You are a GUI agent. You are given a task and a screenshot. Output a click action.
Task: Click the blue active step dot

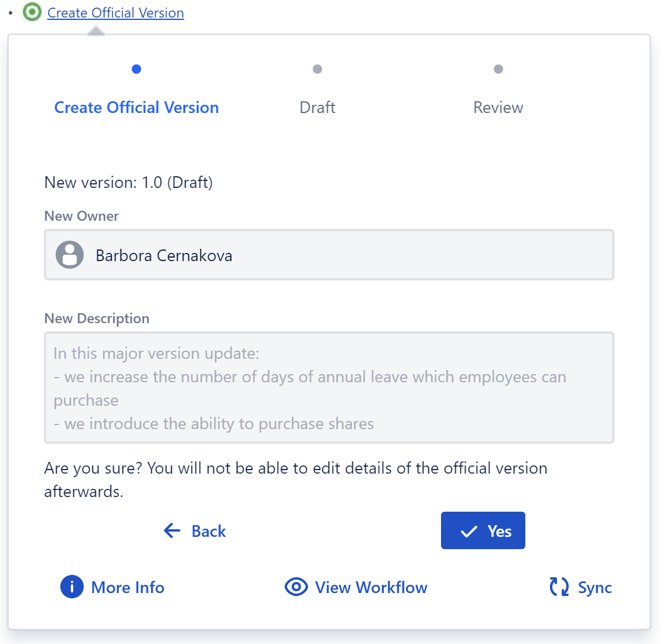coord(136,69)
